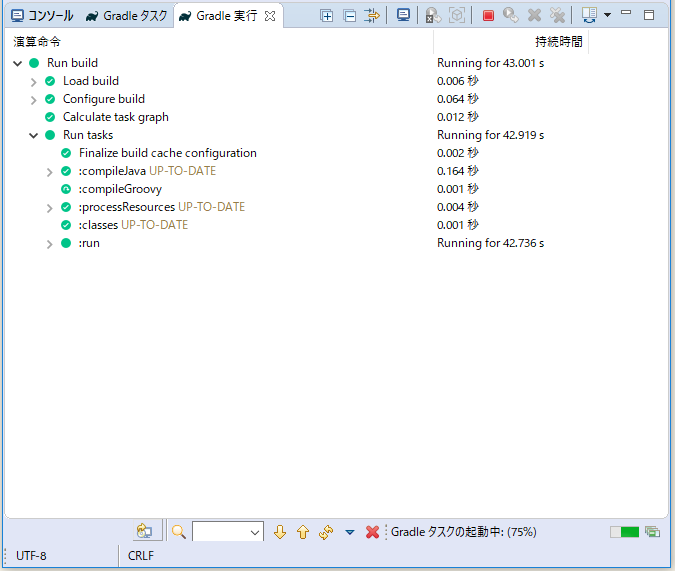Toggle show tree filter arrows icon
The width and height of the screenshot is (675, 571).
(372, 16)
